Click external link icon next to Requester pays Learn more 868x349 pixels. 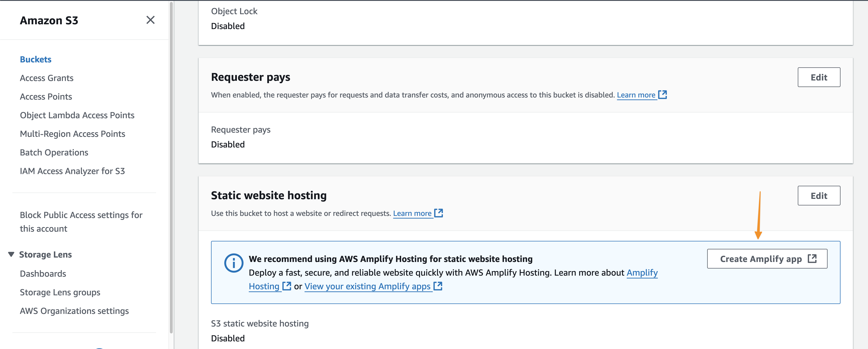662,95
